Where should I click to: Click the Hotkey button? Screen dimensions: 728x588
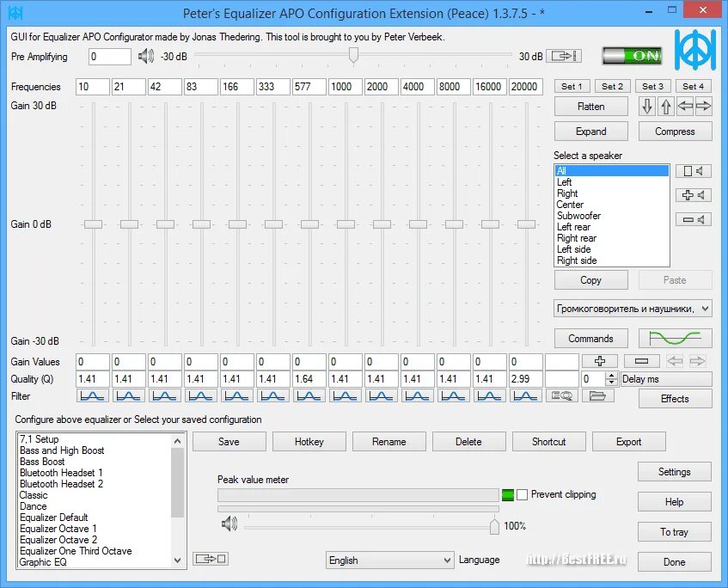[309, 442]
